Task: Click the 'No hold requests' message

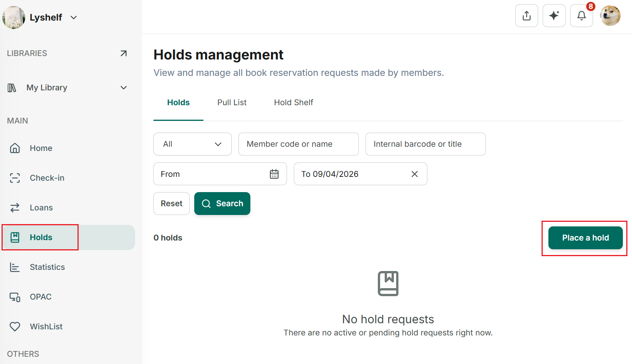Action: coord(388,319)
